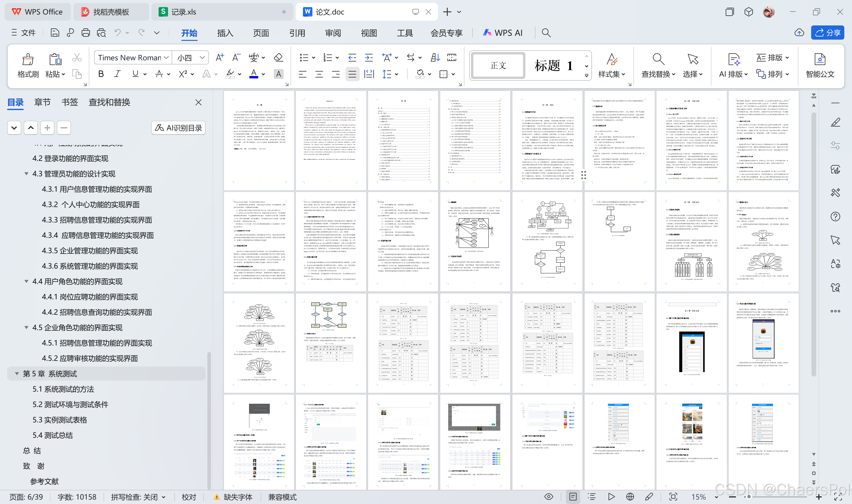Toggle Italic formatting button
This screenshot has height=504, width=852.
[x=117, y=74]
